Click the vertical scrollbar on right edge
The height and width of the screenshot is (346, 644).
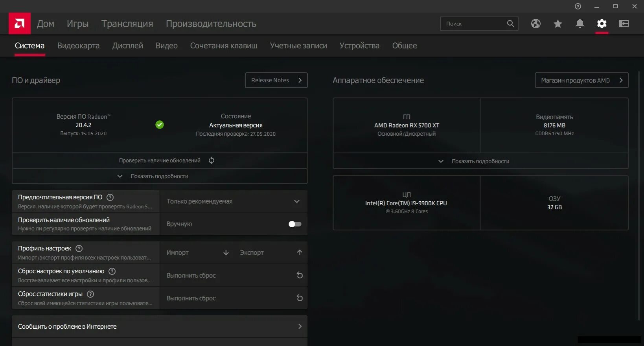tap(639, 197)
